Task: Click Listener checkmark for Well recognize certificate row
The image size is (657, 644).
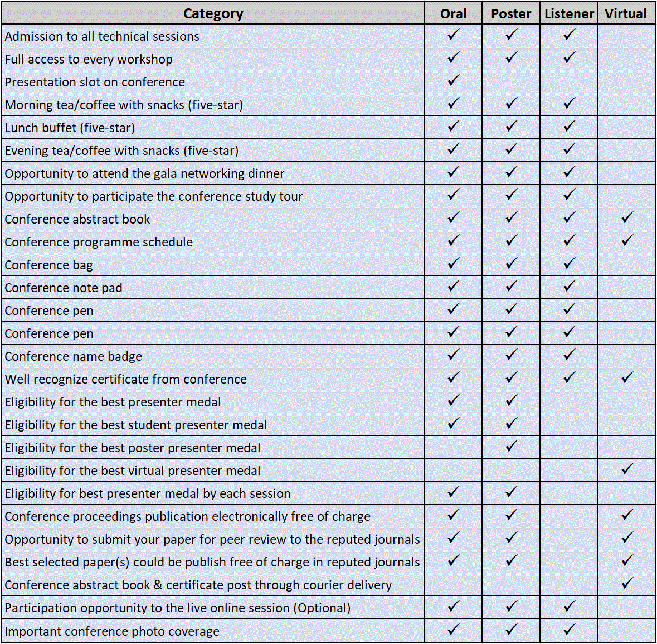Action: pyautogui.click(x=569, y=377)
